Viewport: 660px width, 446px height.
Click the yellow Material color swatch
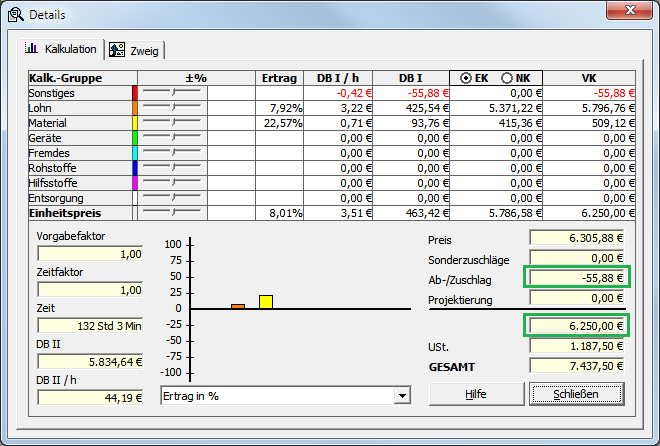coord(134,123)
